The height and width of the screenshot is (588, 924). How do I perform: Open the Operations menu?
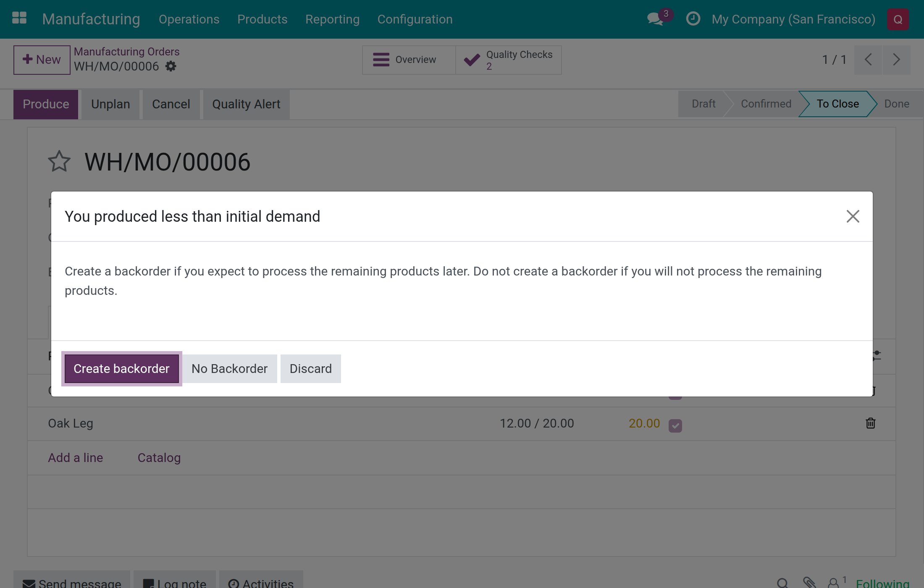point(189,19)
